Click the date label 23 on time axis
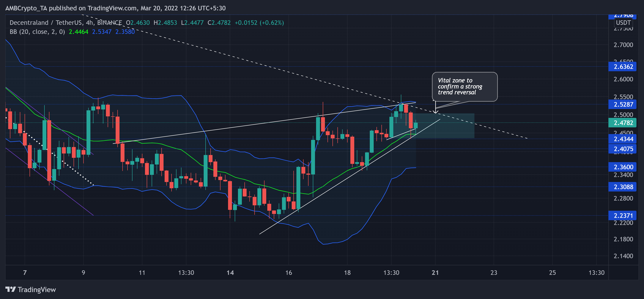The height and width of the screenshot is (299, 644). coord(493,272)
